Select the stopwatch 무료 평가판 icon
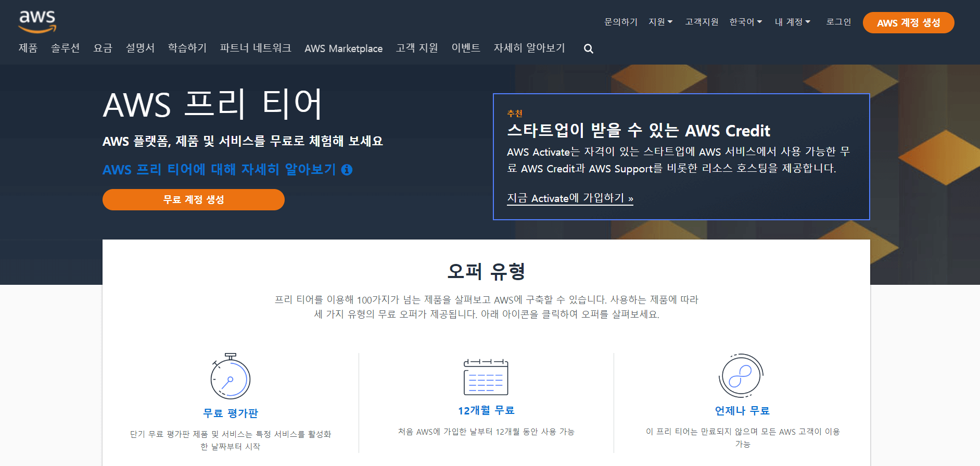 [230, 376]
